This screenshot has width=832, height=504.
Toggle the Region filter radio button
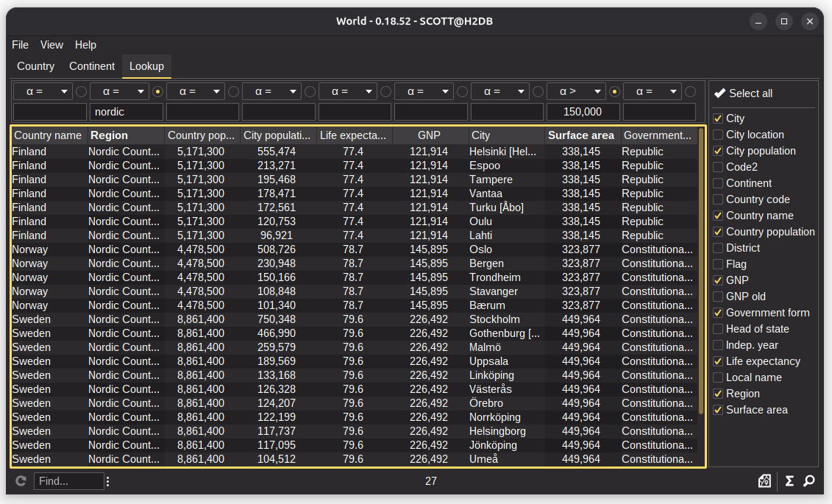[x=157, y=92]
